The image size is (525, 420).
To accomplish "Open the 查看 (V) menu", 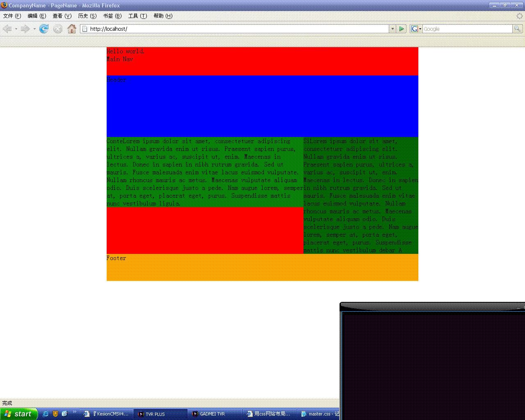I will point(62,16).
